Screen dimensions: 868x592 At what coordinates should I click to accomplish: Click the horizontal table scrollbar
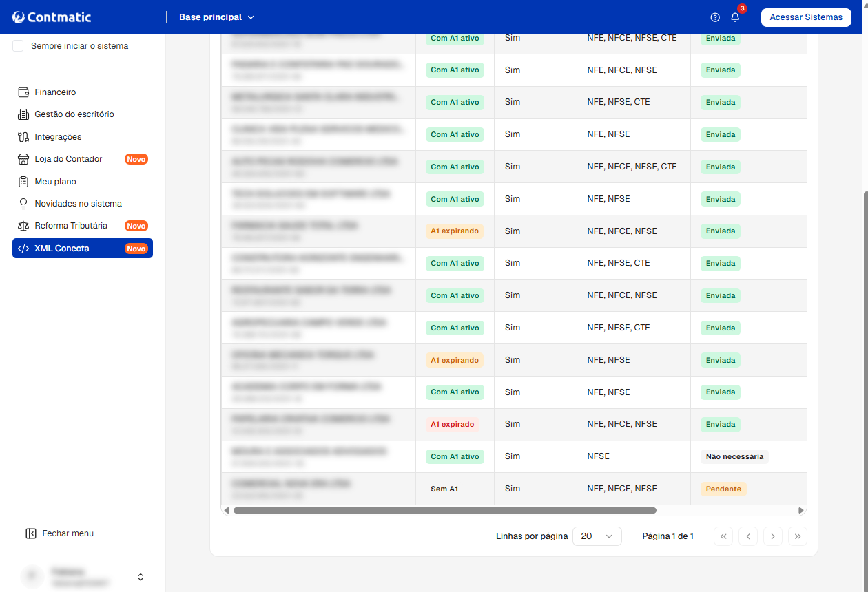(445, 511)
